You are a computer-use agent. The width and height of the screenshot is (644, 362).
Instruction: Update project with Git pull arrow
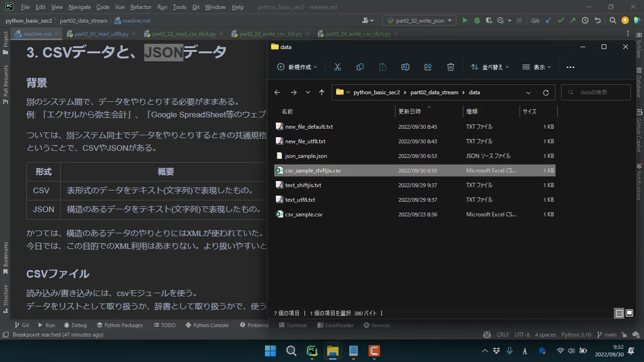tap(548, 20)
